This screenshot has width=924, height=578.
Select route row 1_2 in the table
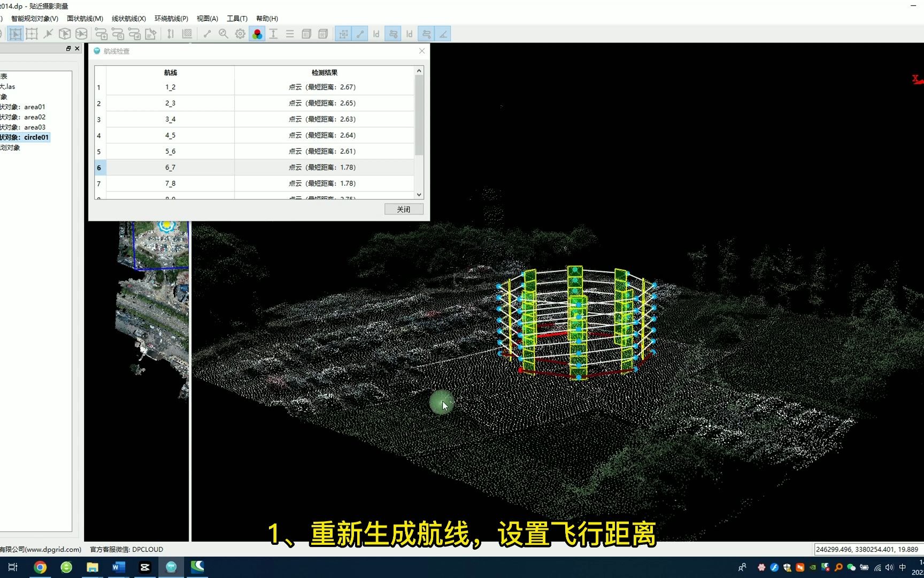[x=255, y=87]
